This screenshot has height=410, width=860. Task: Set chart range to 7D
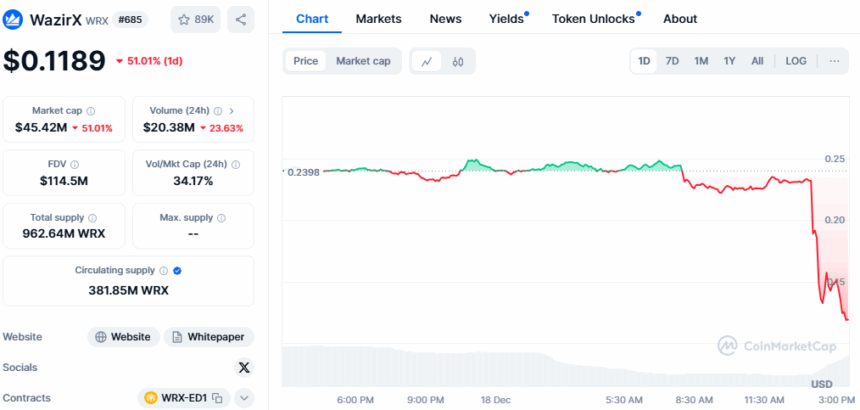[672, 61]
